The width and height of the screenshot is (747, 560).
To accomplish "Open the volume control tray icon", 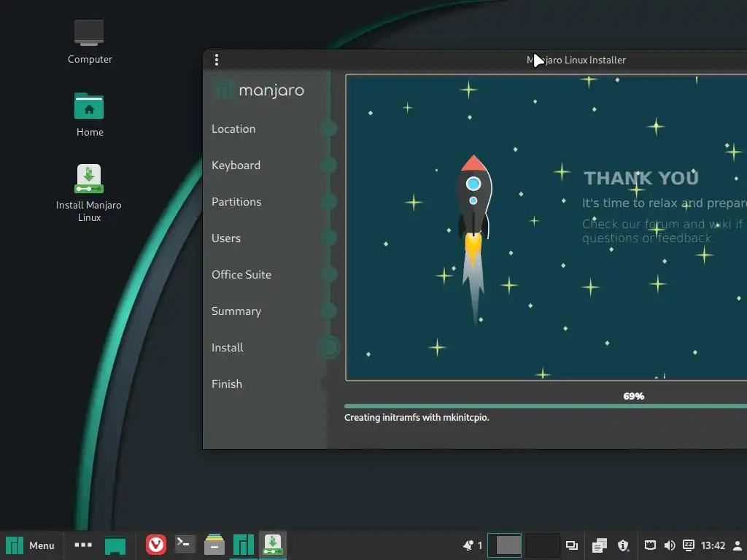I will tap(670, 545).
